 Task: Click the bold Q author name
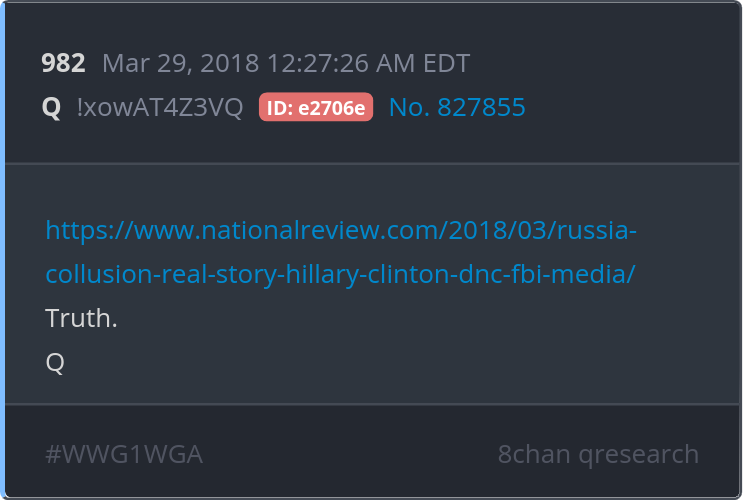point(51,108)
